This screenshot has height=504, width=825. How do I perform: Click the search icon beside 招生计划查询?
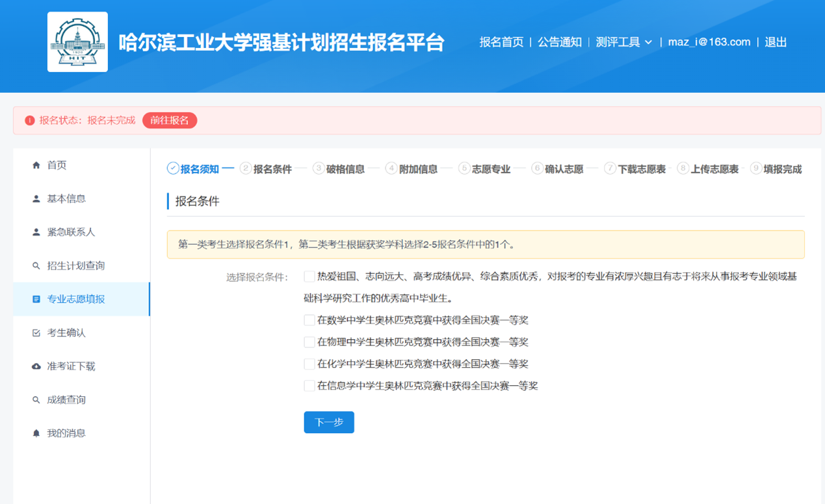[x=36, y=266]
